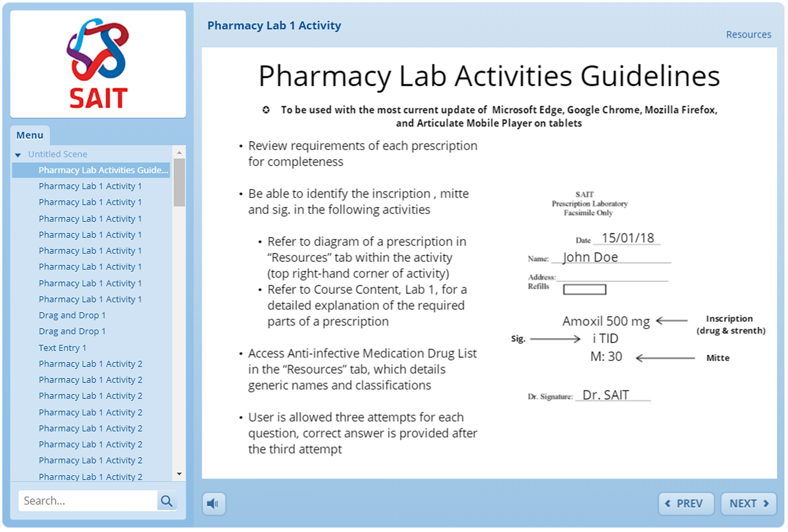788x532 pixels.
Task: Click the menu scrollbar thumb
Action: coord(179,182)
